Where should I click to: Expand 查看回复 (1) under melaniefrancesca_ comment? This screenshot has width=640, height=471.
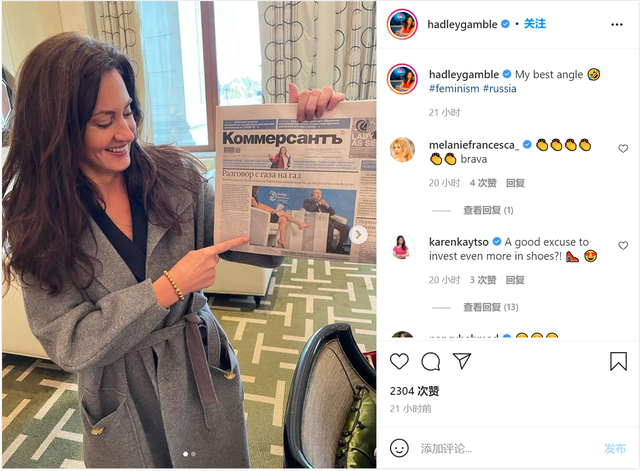click(488, 210)
